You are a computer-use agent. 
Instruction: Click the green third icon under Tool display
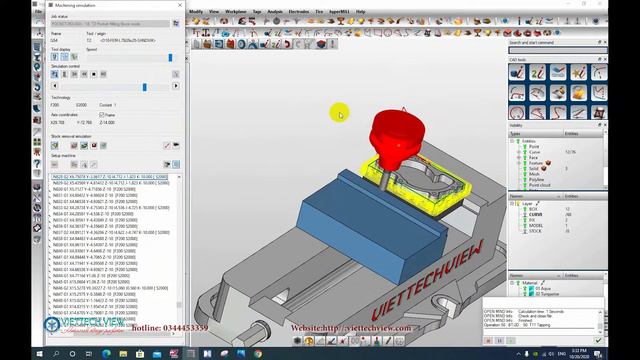[74, 57]
